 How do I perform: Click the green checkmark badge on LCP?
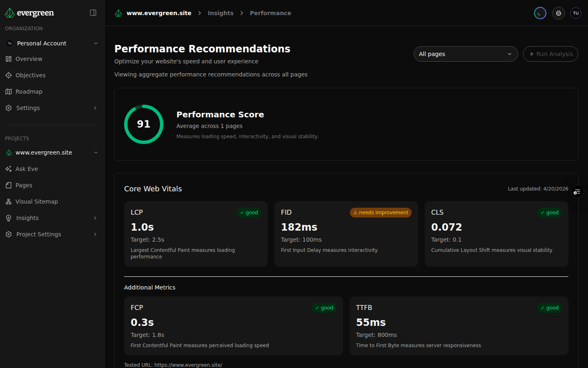coord(249,212)
